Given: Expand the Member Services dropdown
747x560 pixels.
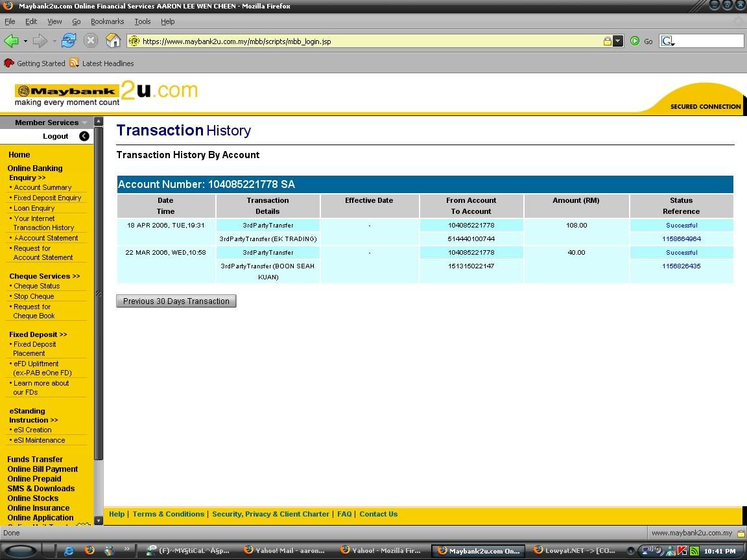Looking at the screenshot, I should [x=84, y=122].
